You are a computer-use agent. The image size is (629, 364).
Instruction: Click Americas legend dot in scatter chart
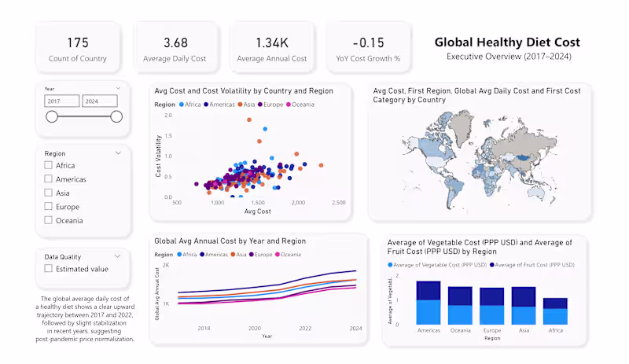(x=206, y=105)
